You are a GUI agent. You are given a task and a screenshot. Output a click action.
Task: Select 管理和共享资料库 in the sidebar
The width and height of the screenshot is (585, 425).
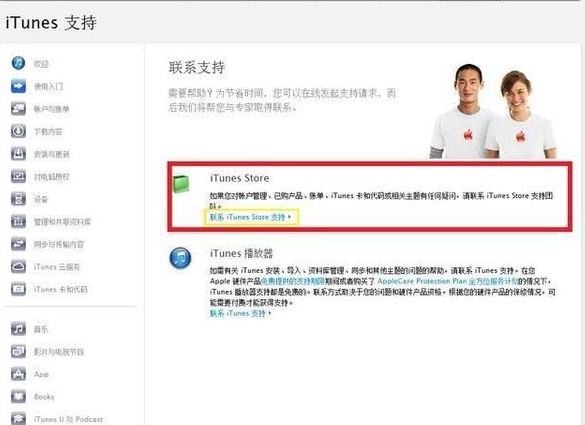(x=62, y=222)
